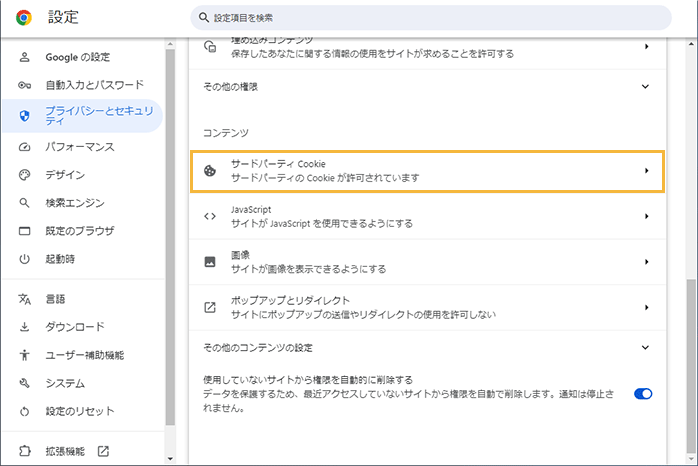The image size is (698, 466).
Task: Click その他のコンテンツの設定 label
Action: (x=258, y=348)
